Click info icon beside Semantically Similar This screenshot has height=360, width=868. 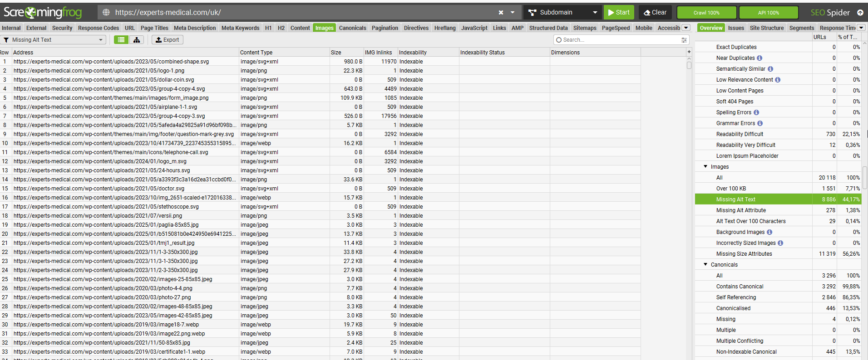click(770, 69)
